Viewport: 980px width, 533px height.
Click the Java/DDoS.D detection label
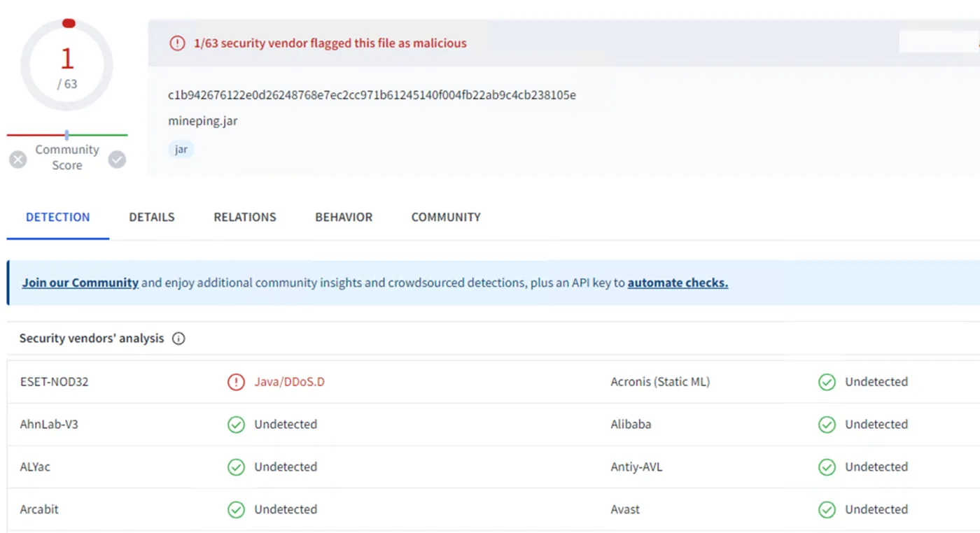(x=290, y=382)
